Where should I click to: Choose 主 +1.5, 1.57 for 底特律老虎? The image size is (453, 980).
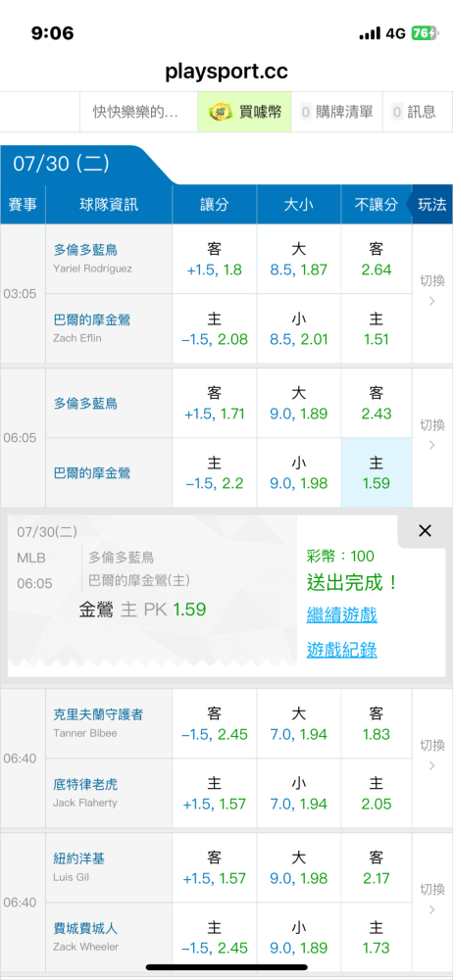coord(215,793)
